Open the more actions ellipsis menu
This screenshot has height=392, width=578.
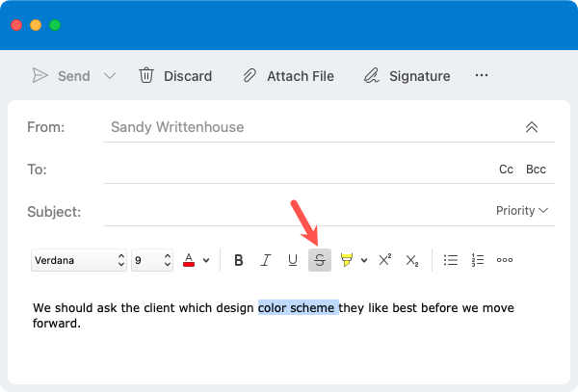coord(482,75)
